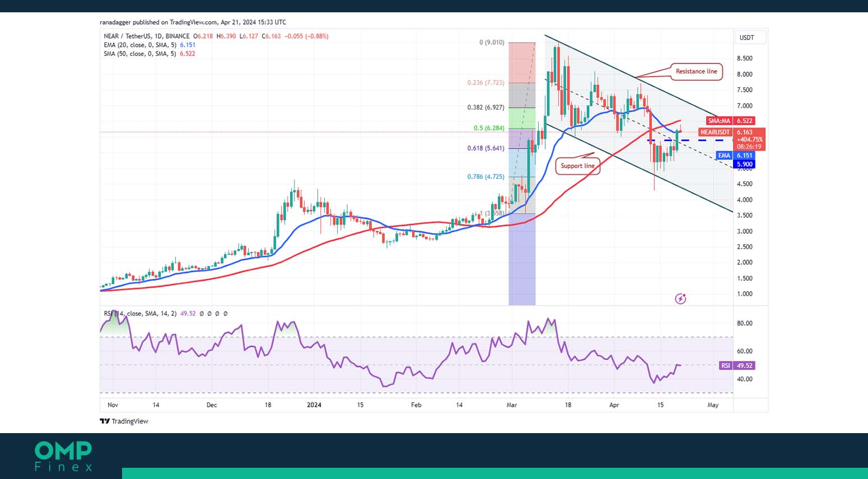868x479 pixels.
Task: Click the 'Resistance line' callout label
Action: (696, 72)
